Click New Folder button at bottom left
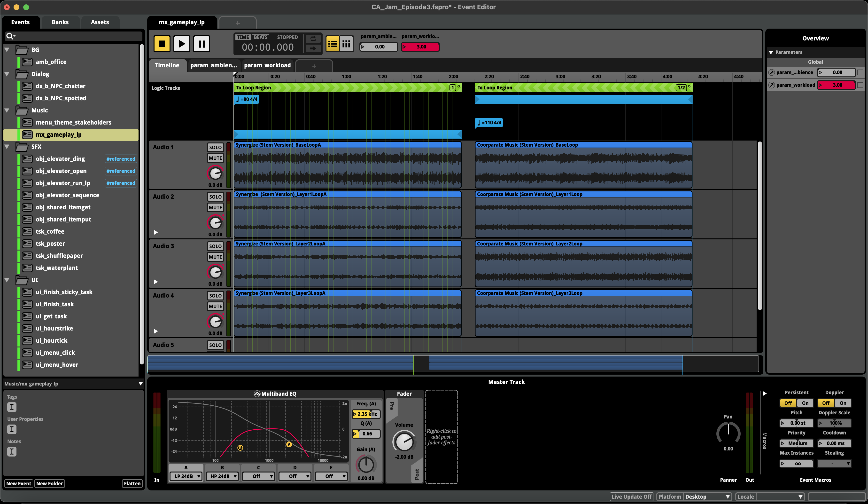Image resolution: width=868 pixels, height=504 pixels. point(49,483)
